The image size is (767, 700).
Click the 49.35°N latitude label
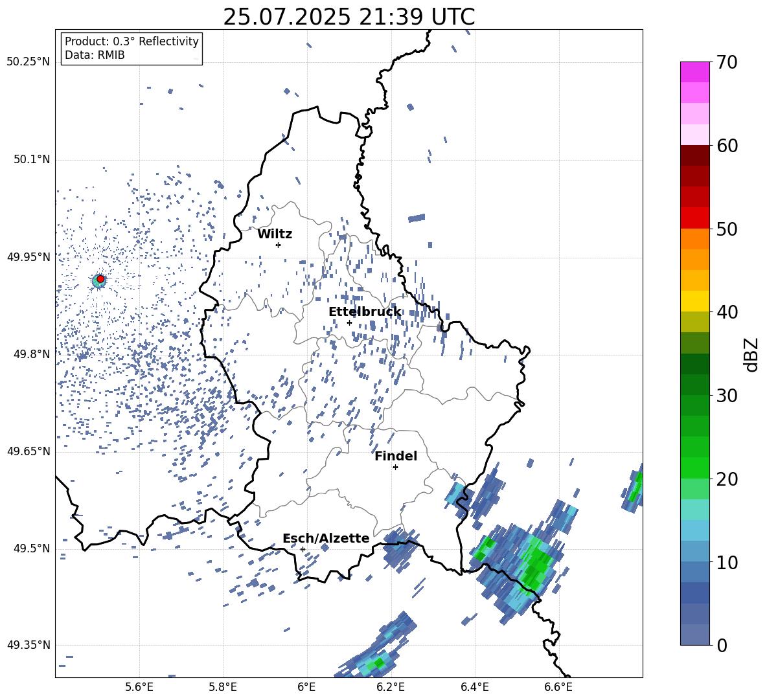click(x=28, y=645)
